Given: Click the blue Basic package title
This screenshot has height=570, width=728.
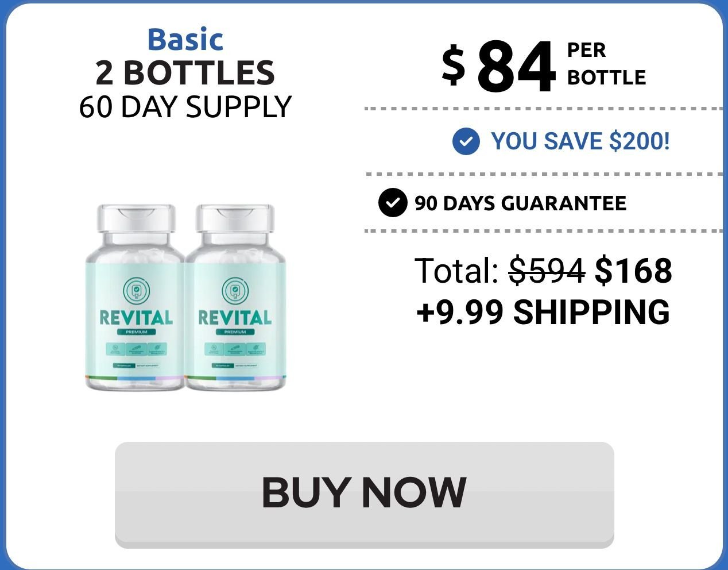Looking at the screenshot, I should (x=185, y=40).
